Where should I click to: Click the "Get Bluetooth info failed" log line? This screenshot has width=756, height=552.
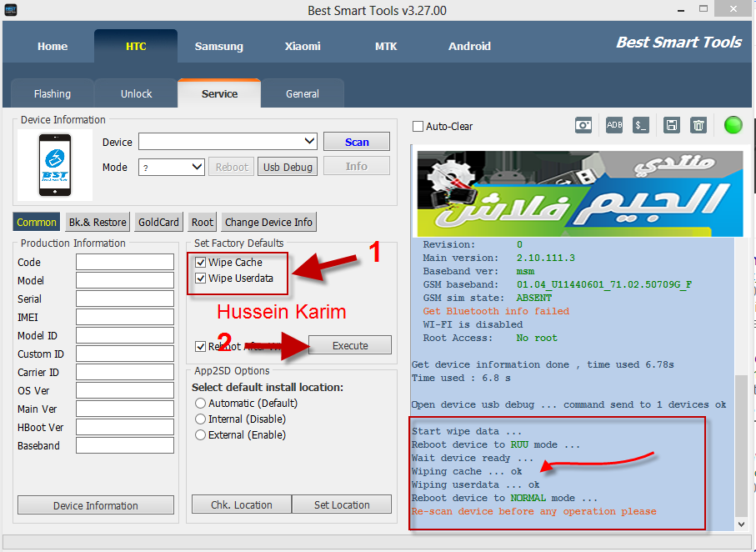point(496,311)
